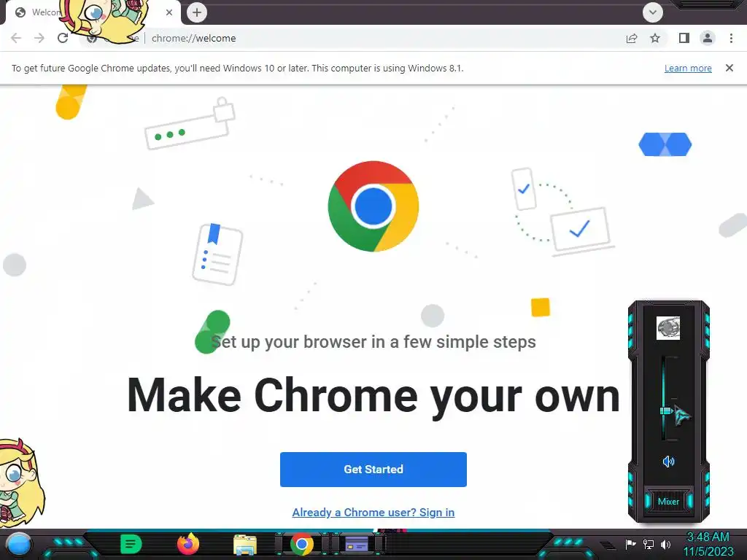Open the purple window app on the taskbar
The image size is (747, 560).
[356, 544]
